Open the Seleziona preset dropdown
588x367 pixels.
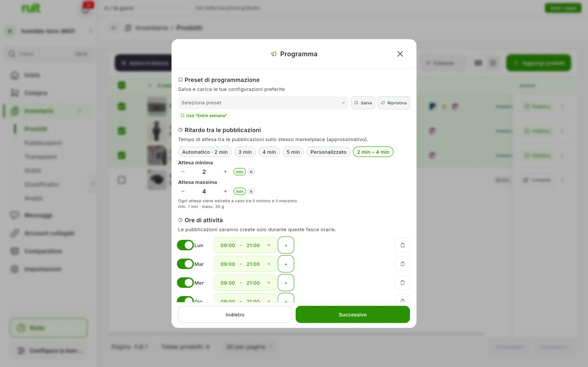(x=263, y=103)
